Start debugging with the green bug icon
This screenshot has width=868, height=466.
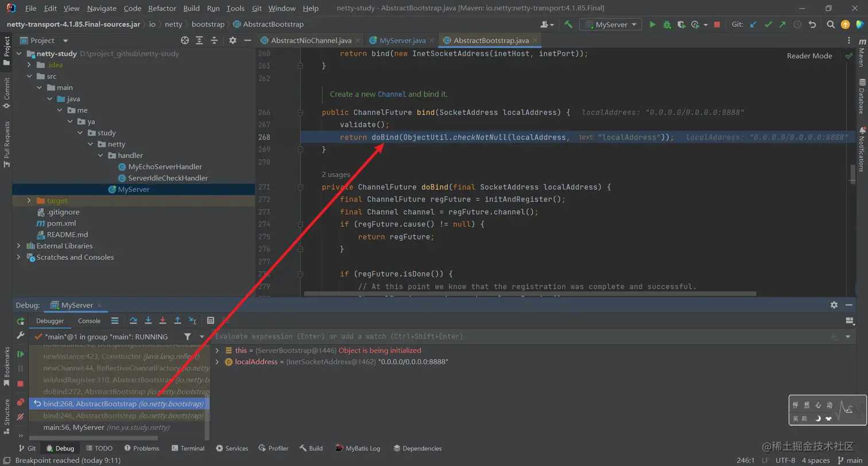[x=667, y=25]
